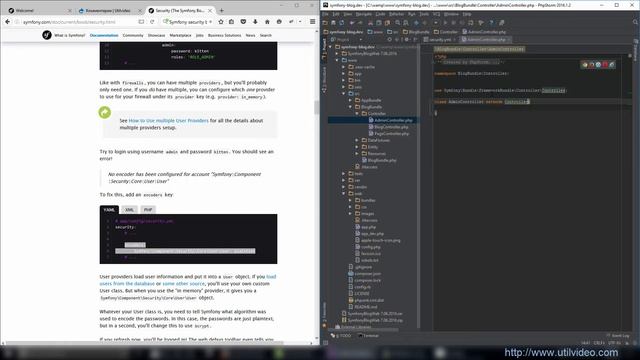Close the Security Symfony browser tab
The width and height of the screenshot is (640, 360).
tap(211, 10)
